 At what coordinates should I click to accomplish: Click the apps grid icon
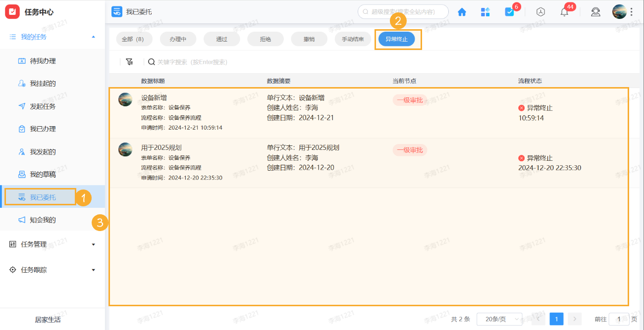(x=485, y=11)
